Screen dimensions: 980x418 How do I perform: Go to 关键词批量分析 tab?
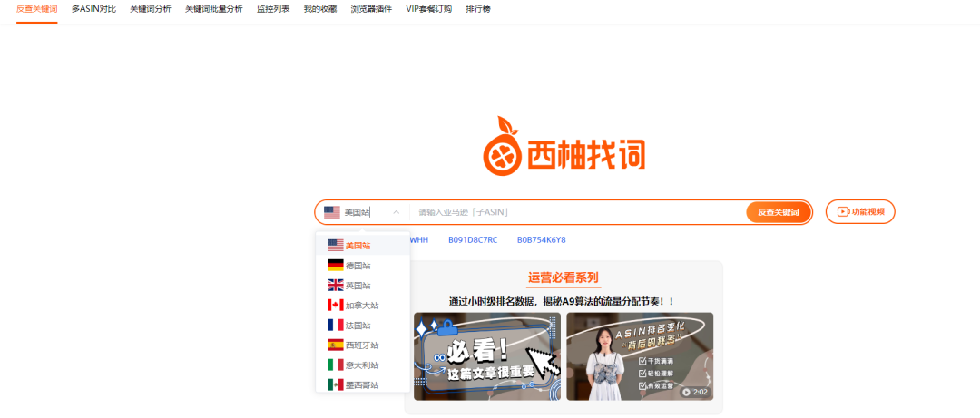[214, 9]
